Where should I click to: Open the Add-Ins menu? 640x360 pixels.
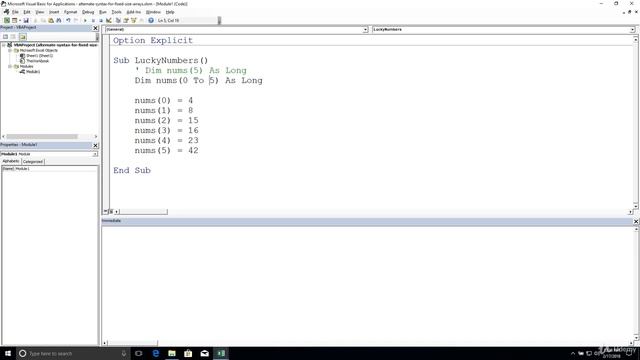coord(133,12)
